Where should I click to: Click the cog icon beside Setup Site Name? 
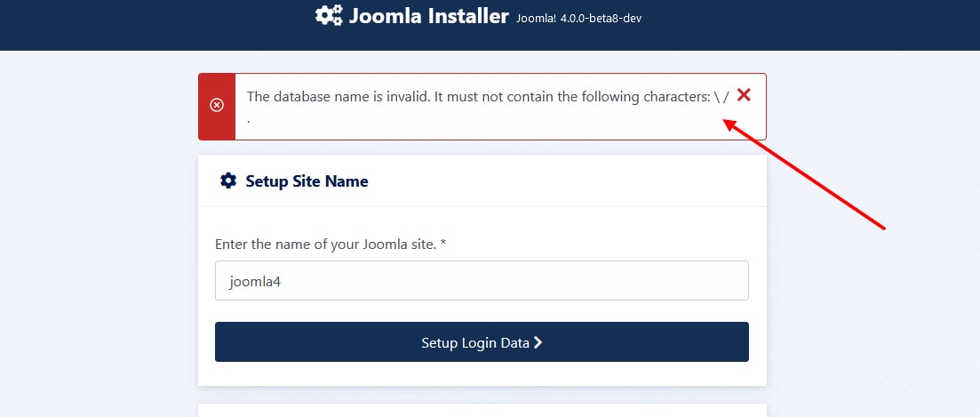[x=228, y=181]
